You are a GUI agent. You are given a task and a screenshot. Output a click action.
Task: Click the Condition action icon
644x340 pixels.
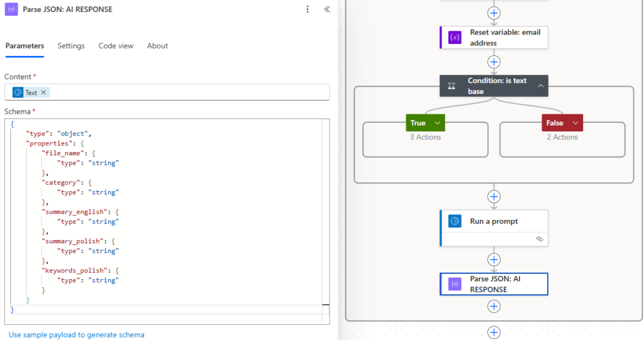pos(452,86)
